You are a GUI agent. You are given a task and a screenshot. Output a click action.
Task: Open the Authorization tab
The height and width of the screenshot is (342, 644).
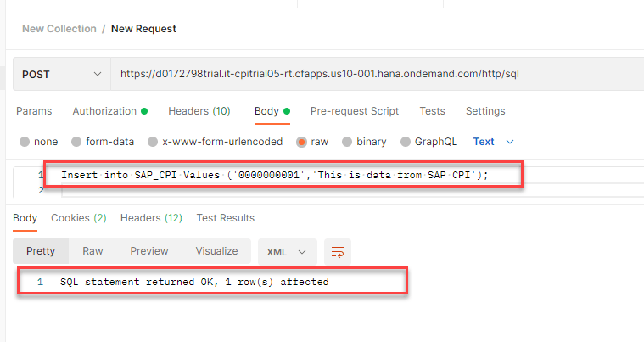click(109, 111)
